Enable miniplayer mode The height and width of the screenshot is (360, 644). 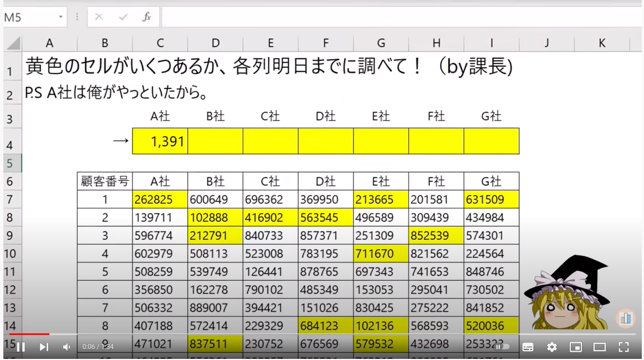point(576,347)
